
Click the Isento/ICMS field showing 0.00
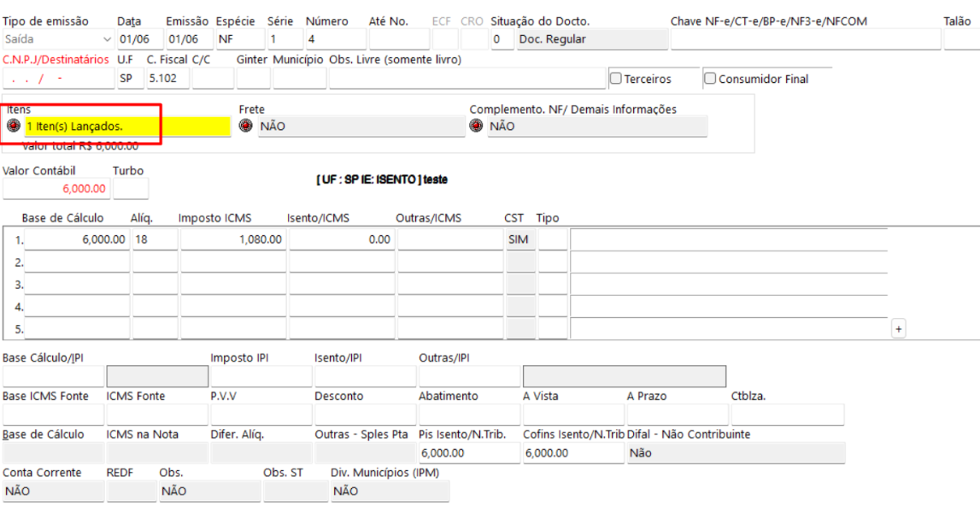tap(342, 239)
